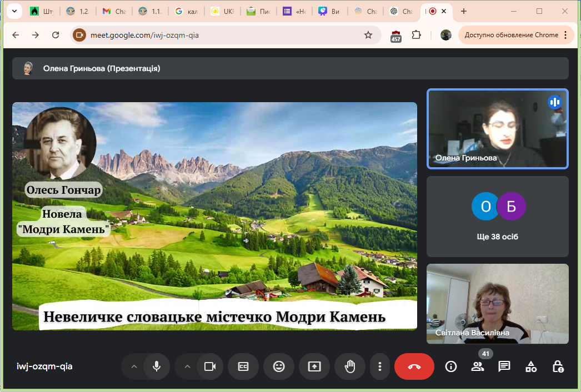The width and height of the screenshot is (581, 392).
Task: Select the Світлана Василівна video tile
Action: point(497,303)
